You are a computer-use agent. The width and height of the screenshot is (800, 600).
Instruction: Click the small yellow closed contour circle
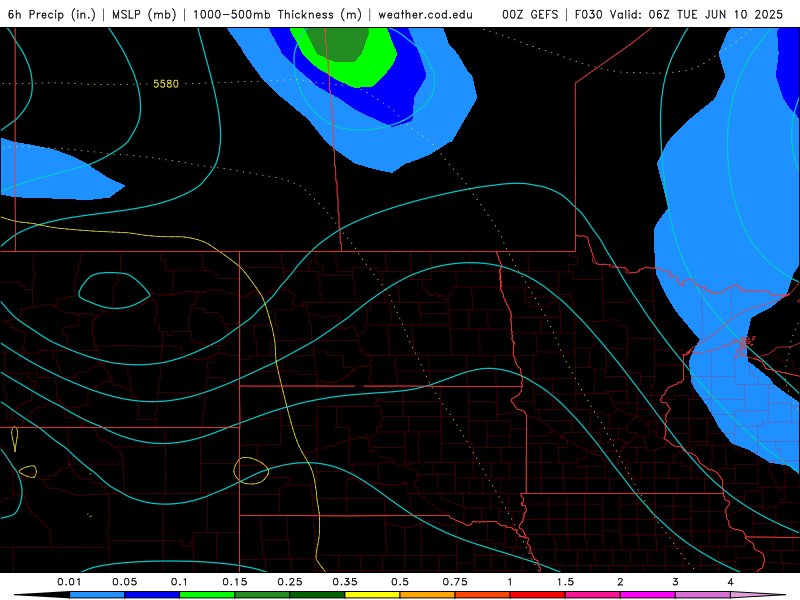click(251, 470)
